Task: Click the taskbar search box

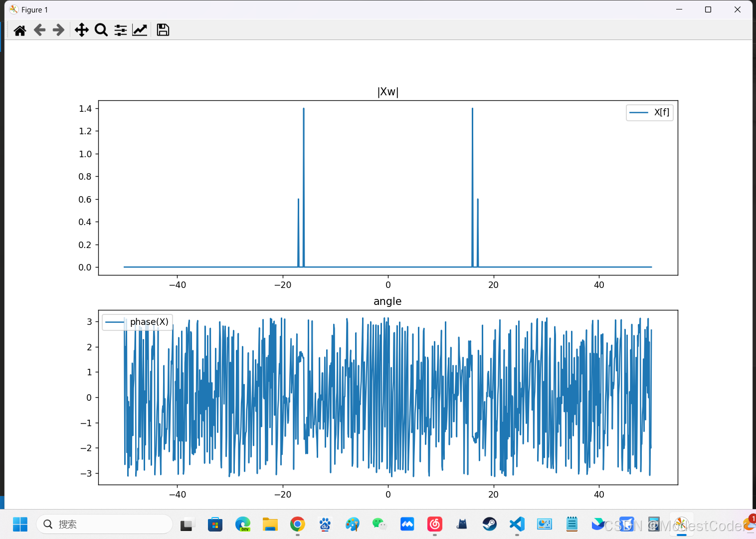Action: click(x=104, y=524)
